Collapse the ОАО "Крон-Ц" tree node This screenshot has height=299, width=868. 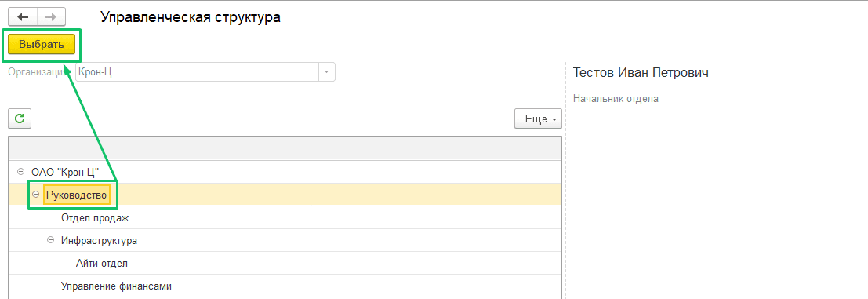pyautogui.click(x=21, y=172)
